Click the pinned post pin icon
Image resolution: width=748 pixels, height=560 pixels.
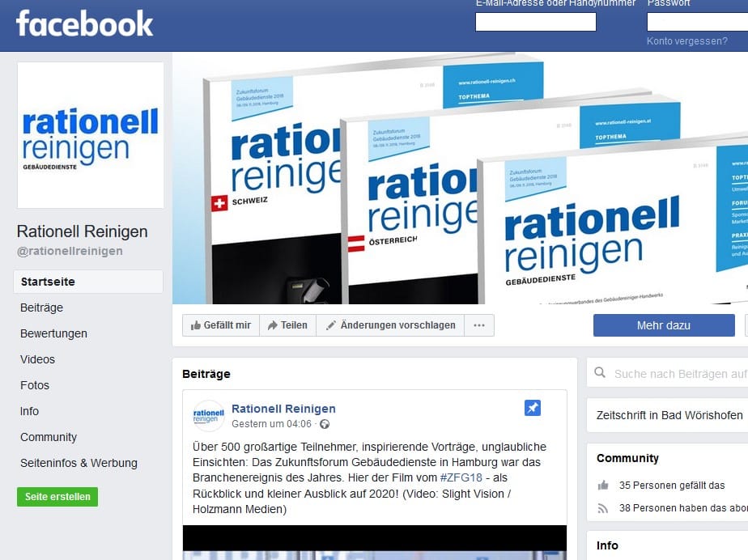tap(532, 409)
